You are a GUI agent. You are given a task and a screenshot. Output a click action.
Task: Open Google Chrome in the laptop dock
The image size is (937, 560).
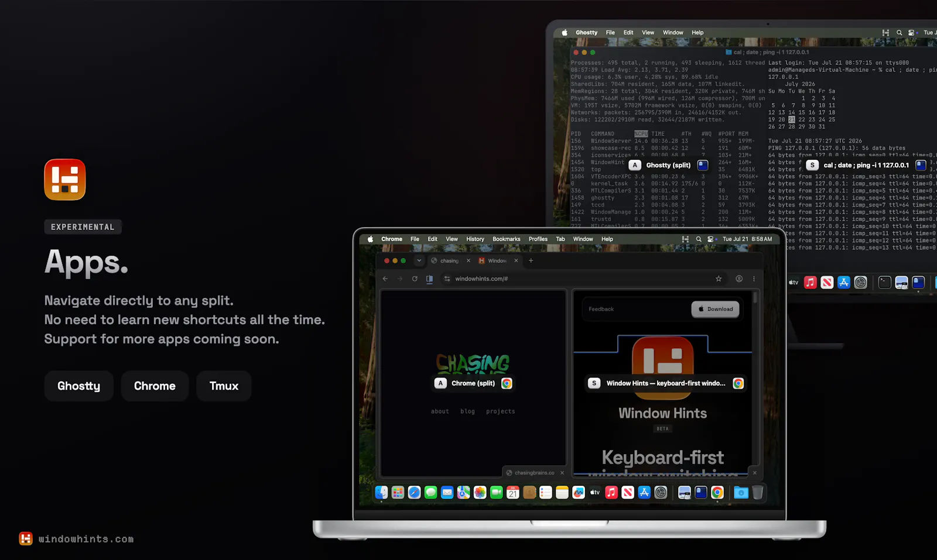(717, 493)
